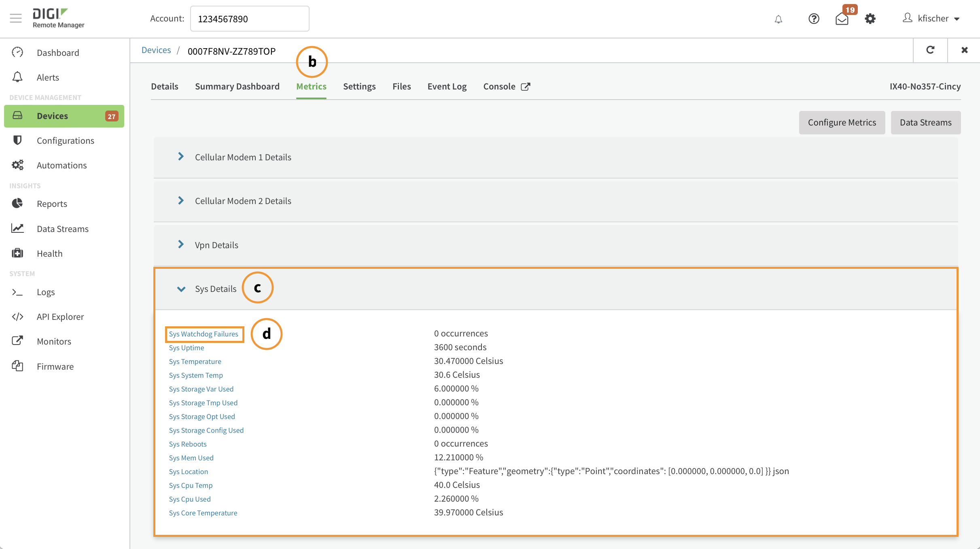
Task: Open the help question mark icon
Action: (814, 19)
